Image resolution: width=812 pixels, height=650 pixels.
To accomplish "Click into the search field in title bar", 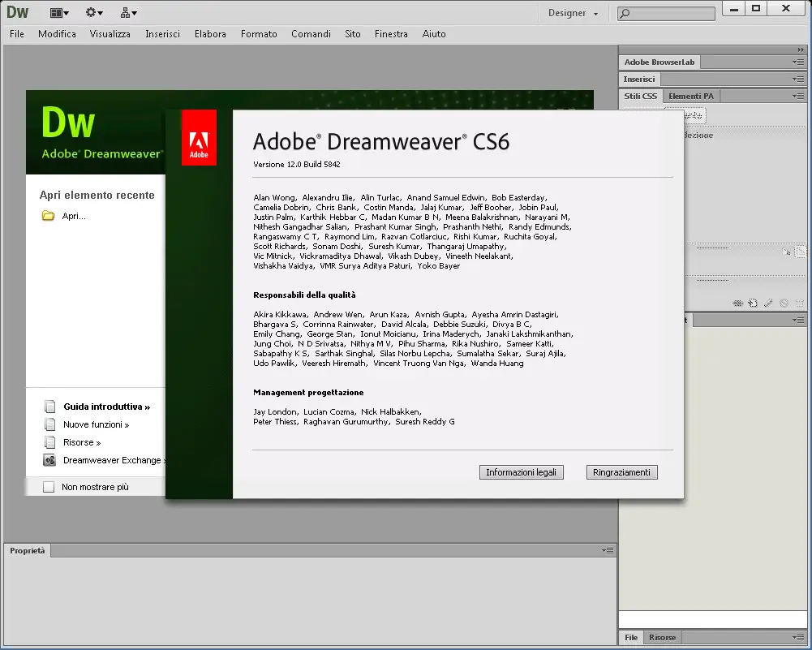I will point(666,14).
